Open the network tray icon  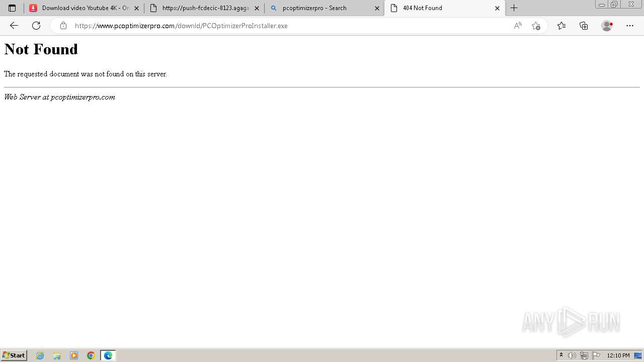pyautogui.click(x=584, y=355)
